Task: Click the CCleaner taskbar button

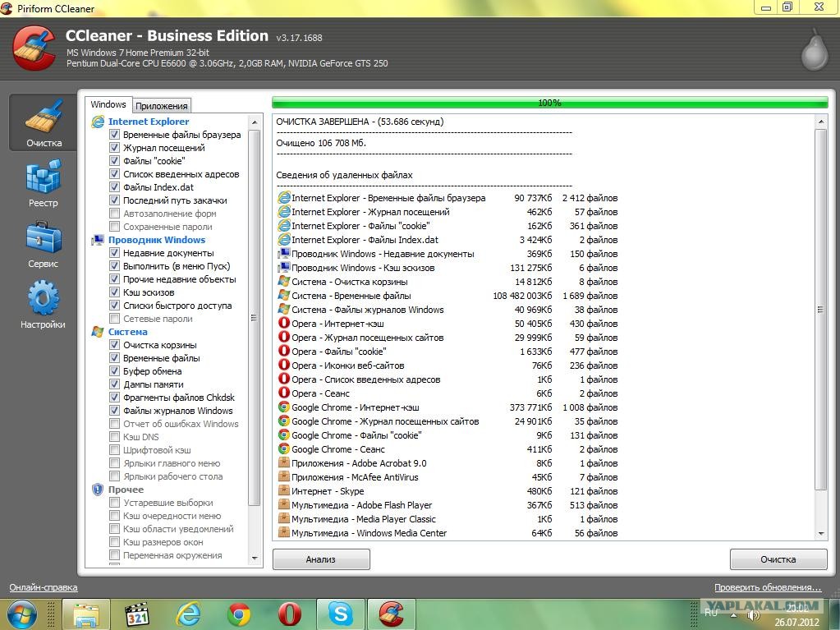Action: click(x=391, y=614)
